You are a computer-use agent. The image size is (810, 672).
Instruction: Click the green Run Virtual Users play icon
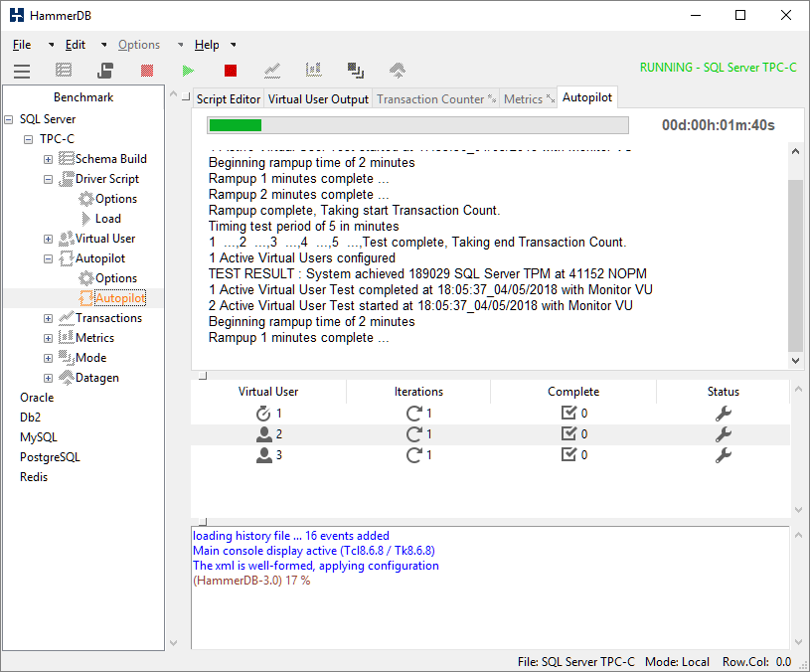click(189, 71)
